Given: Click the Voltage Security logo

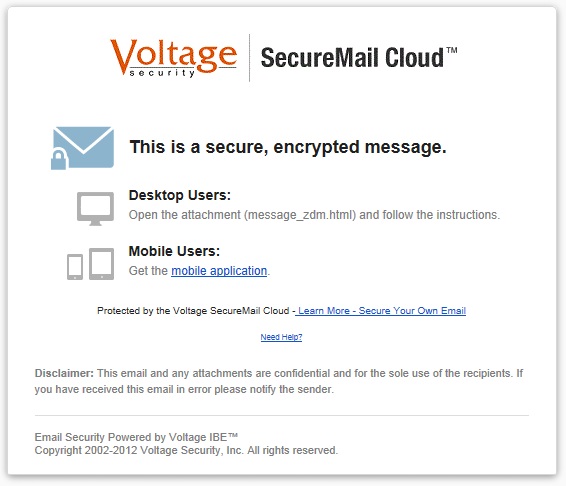Looking at the screenshot, I should (x=174, y=57).
